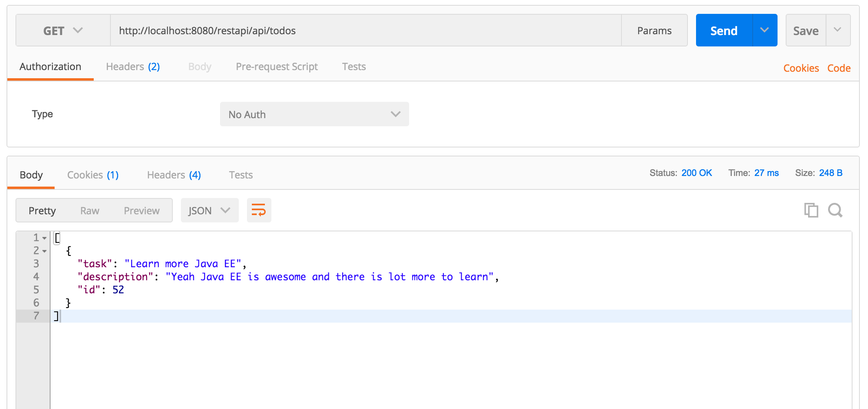
Task: Switch to the Raw view
Action: (90, 211)
